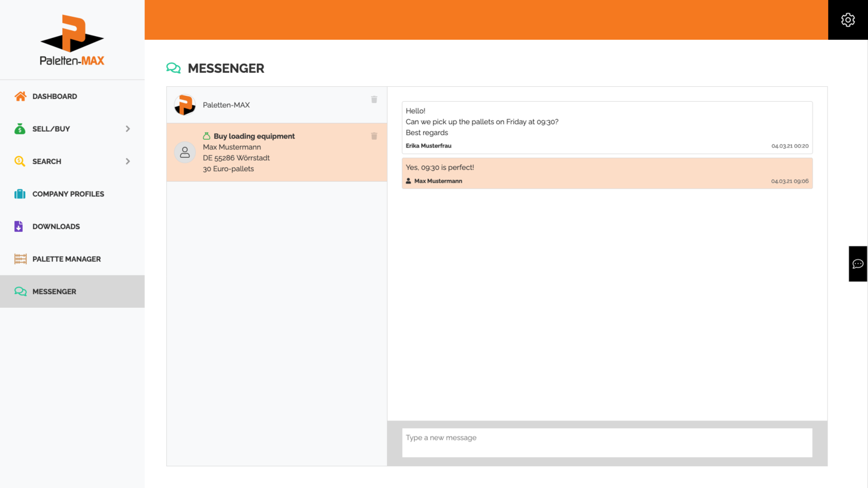Expand the Sell/Buy submenu arrow
This screenshot has width=868, height=488.
click(128, 129)
